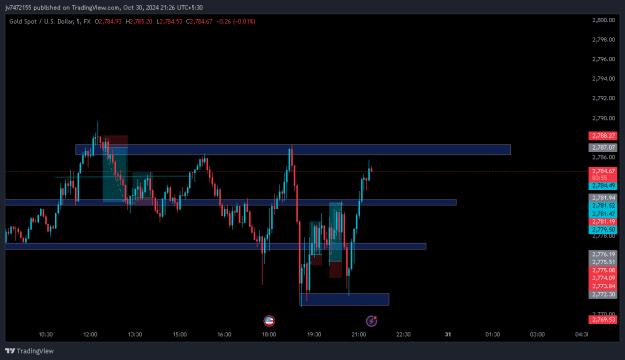Image resolution: width=625 pixels, height=360 pixels.
Task: Click the upper blue resistance zone rectangle
Action: (x=293, y=150)
